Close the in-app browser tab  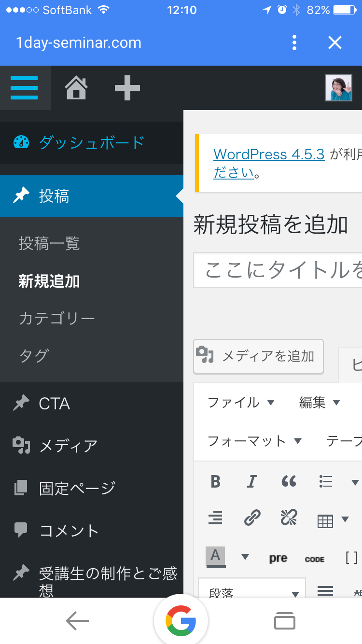pos(335,42)
